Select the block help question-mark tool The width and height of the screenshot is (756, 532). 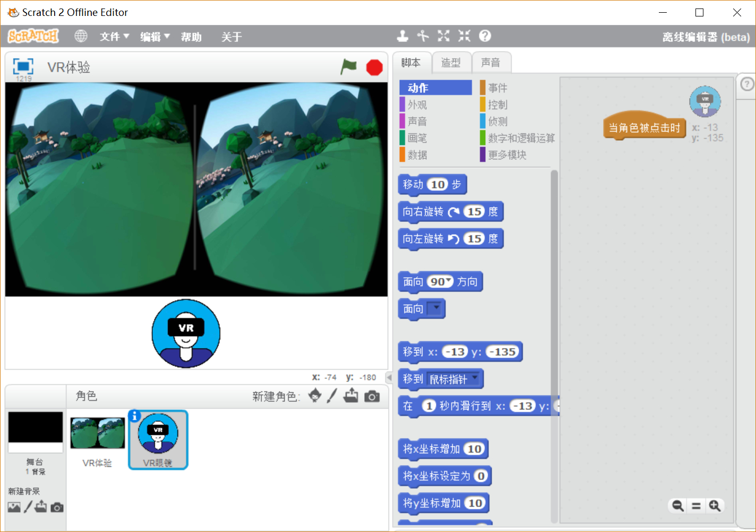pos(485,36)
